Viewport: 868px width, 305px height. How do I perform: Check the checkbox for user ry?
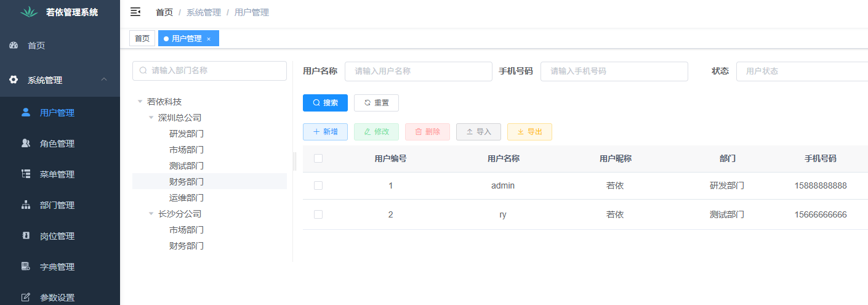pyautogui.click(x=318, y=214)
